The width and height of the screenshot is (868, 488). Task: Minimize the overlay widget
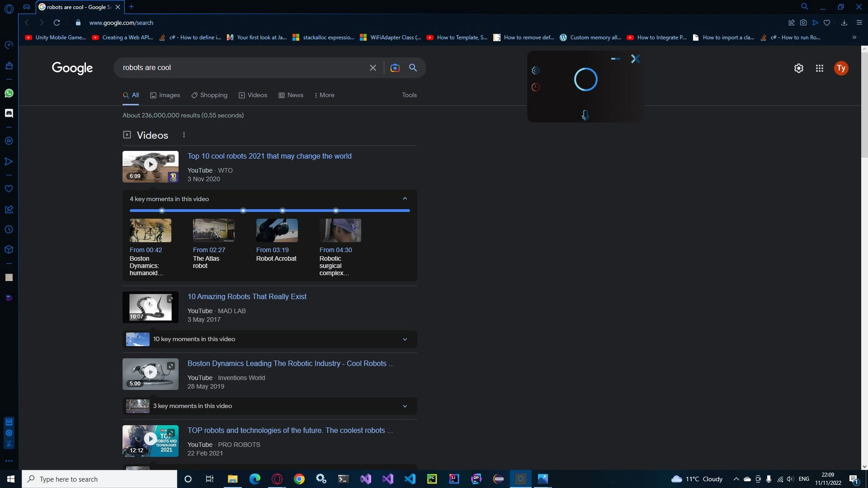[615, 59]
